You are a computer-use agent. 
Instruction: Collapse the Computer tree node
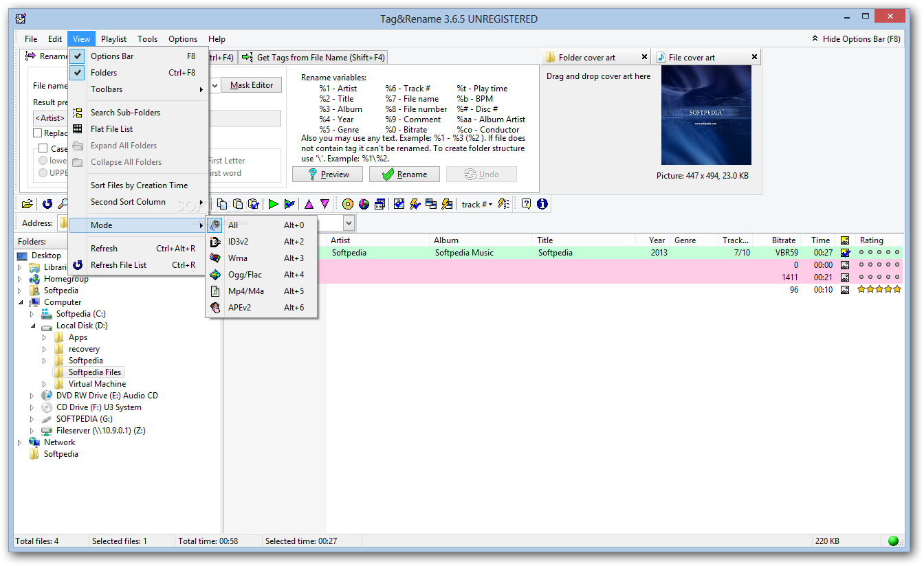(20, 302)
